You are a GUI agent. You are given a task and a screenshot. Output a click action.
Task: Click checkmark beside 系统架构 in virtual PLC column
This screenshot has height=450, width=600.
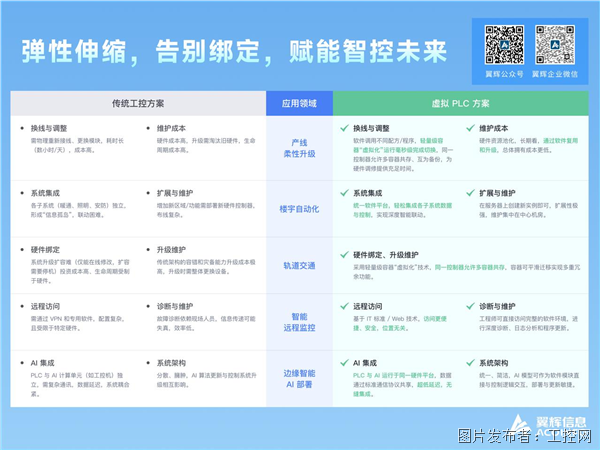470,363
